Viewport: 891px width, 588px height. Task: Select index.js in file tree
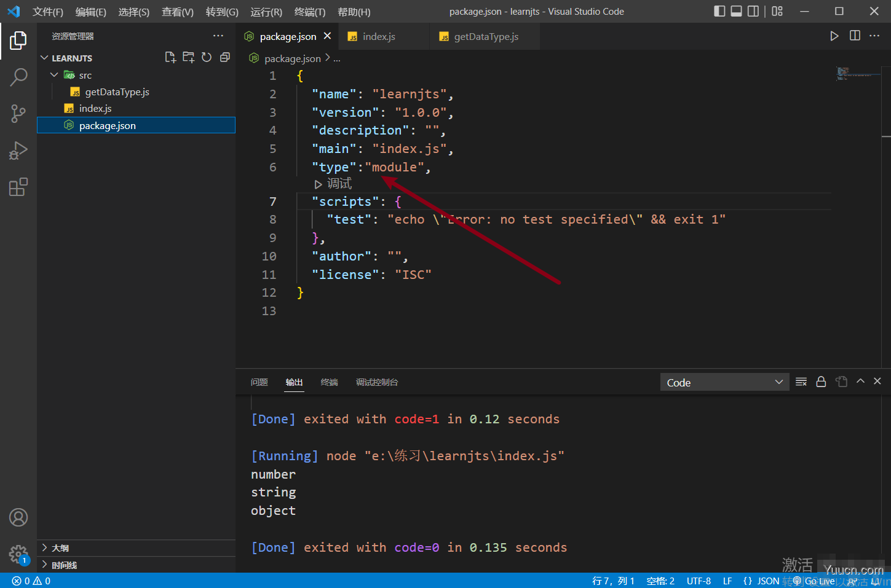pos(137,108)
